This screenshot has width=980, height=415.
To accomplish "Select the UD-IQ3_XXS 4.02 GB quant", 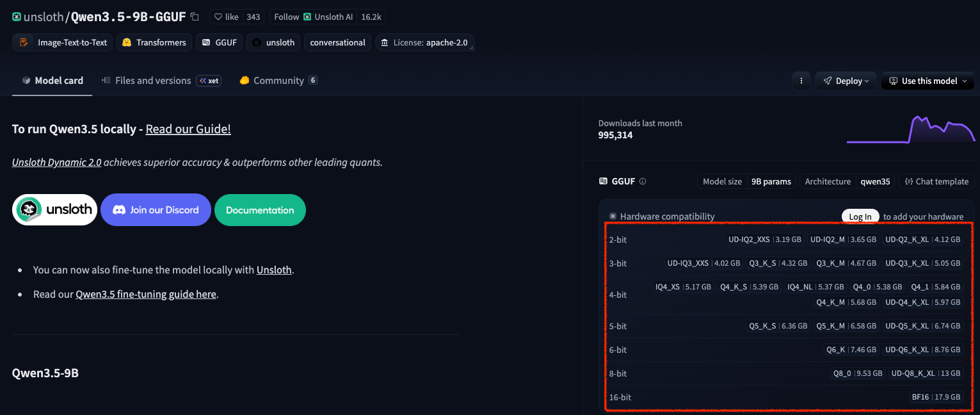I will pyautogui.click(x=703, y=263).
